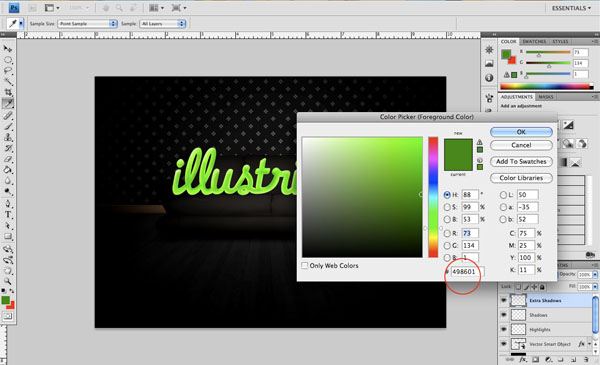
Task: Select the Type tool in toolbox
Action: pos(8,215)
